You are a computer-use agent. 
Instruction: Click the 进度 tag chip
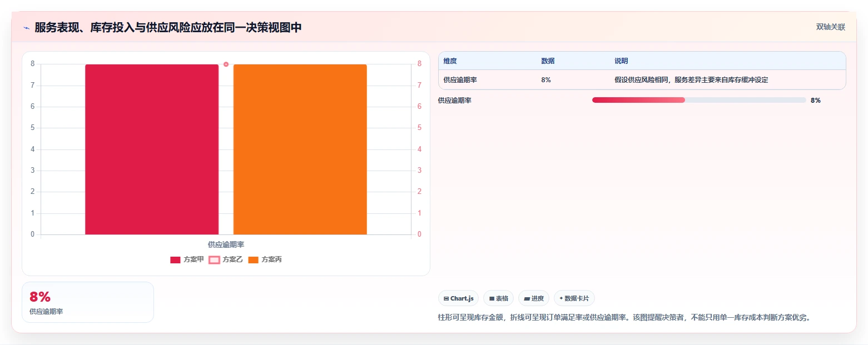(534, 298)
